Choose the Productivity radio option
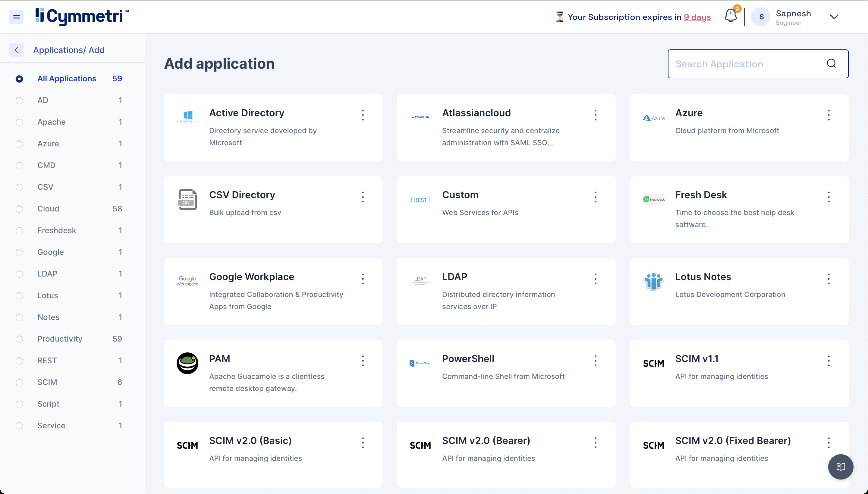868x494 pixels. pos(19,339)
